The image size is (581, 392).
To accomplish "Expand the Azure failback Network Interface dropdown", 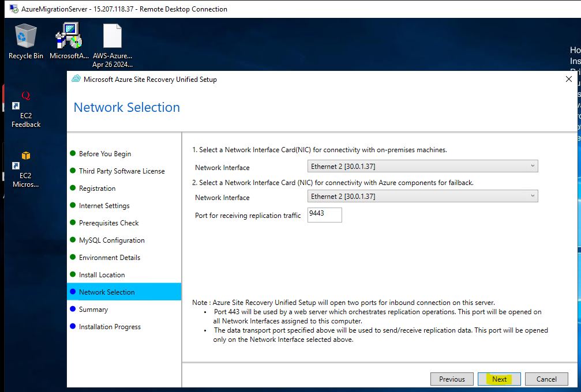I will (x=422, y=197).
